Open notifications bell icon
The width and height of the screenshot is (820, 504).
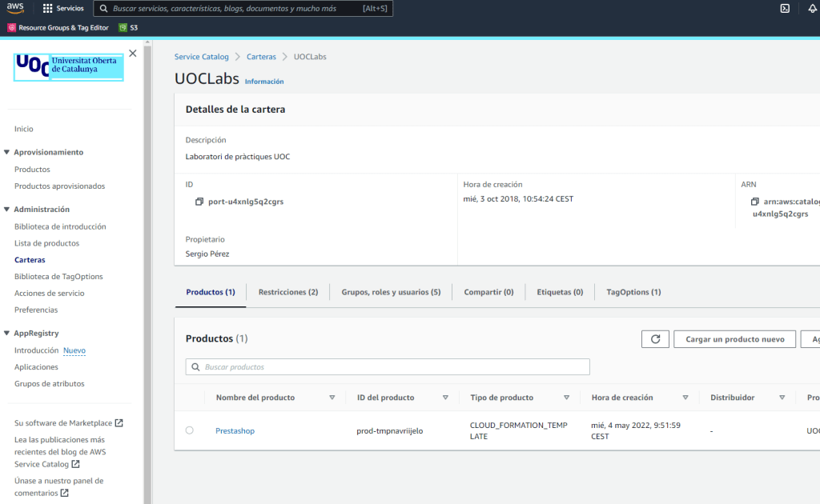812,8
